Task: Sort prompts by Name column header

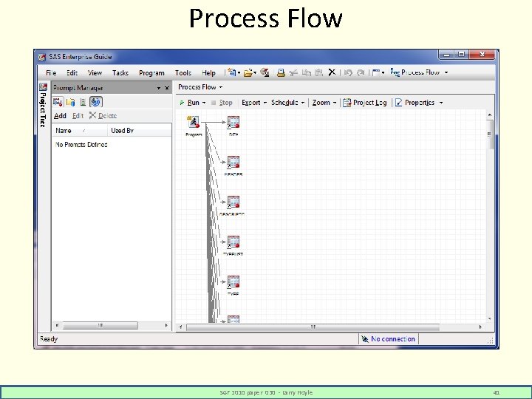Action: tap(79, 131)
